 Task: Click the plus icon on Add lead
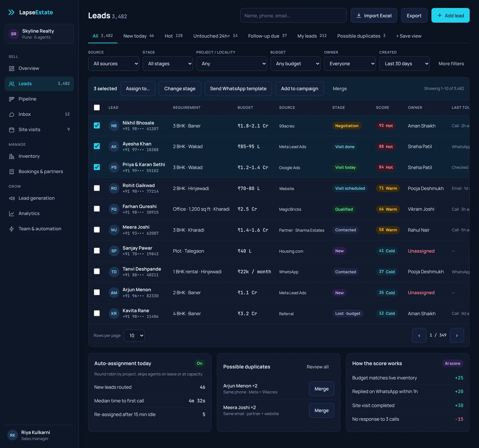(x=439, y=15)
